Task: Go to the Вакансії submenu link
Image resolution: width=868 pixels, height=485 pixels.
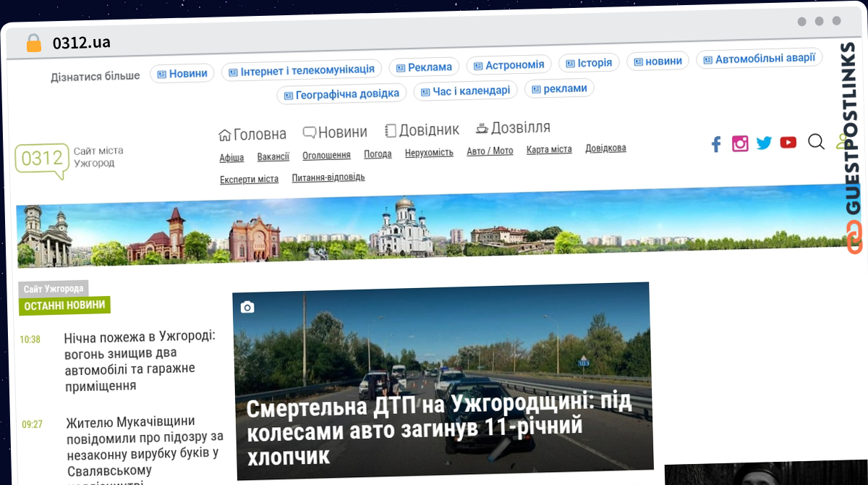Action: (x=273, y=156)
